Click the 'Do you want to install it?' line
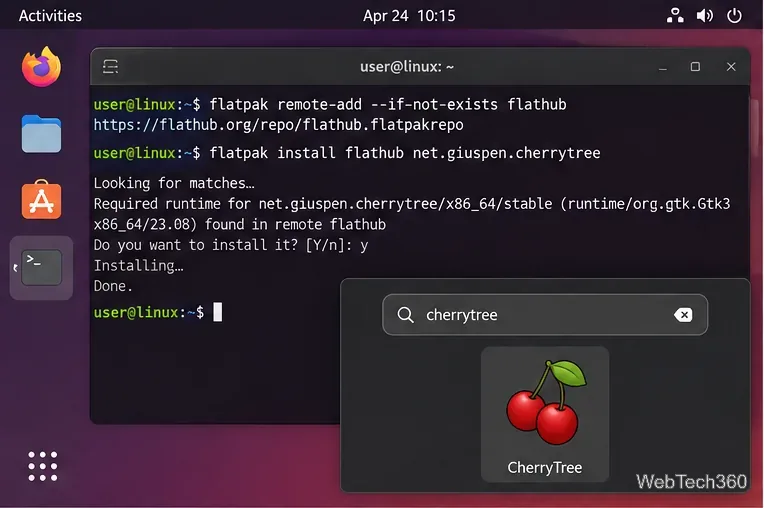The width and height of the screenshot is (764, 508). [230, 245]
